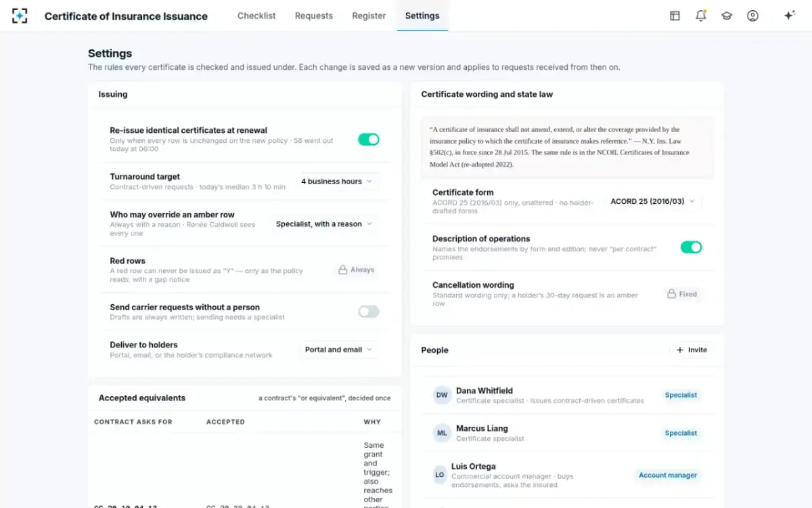The height and width of the screenshot is (508, 812).
Task: Switch to the Checklist tab
Action: (256, 16)
